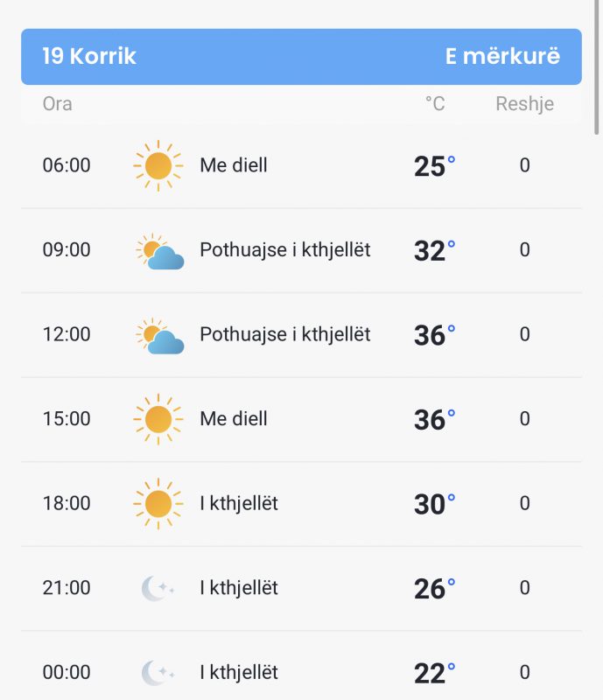Select the Reshje column header

525,104
